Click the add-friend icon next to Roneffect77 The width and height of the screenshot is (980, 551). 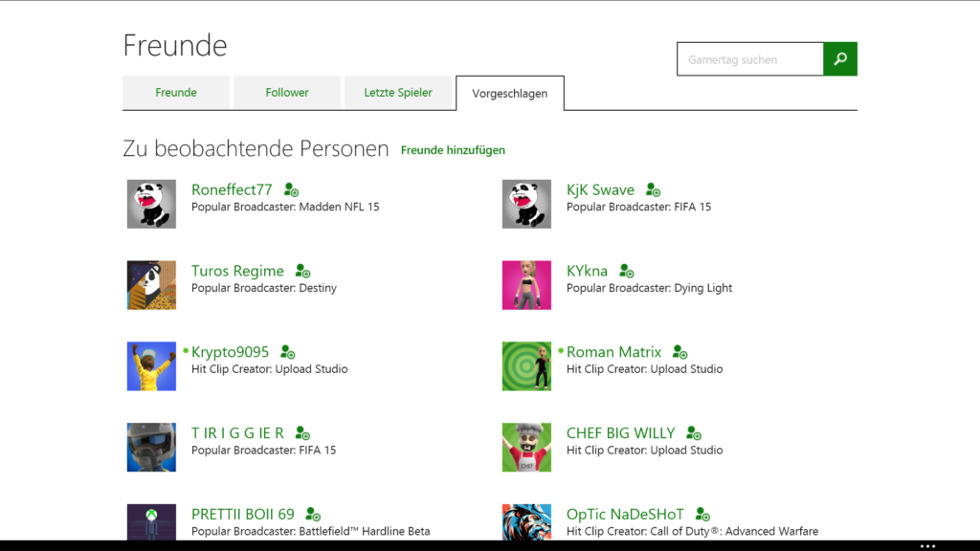click(x=290, y=189)
